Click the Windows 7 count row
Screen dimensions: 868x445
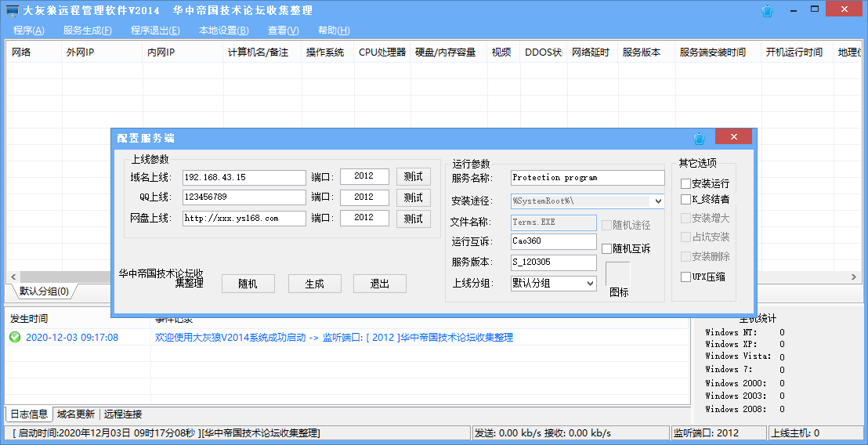pos(744,369)
